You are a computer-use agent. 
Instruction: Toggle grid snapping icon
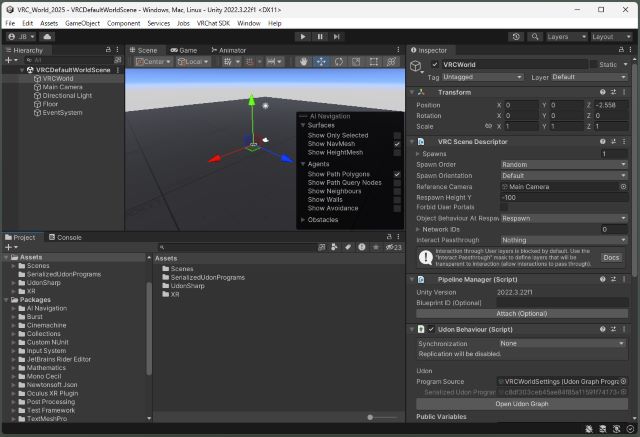(x=249, y=62)
